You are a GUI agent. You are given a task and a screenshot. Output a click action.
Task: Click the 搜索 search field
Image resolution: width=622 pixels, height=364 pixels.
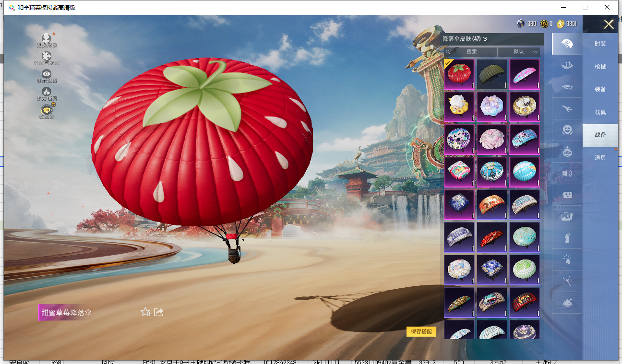coord(471,52)
